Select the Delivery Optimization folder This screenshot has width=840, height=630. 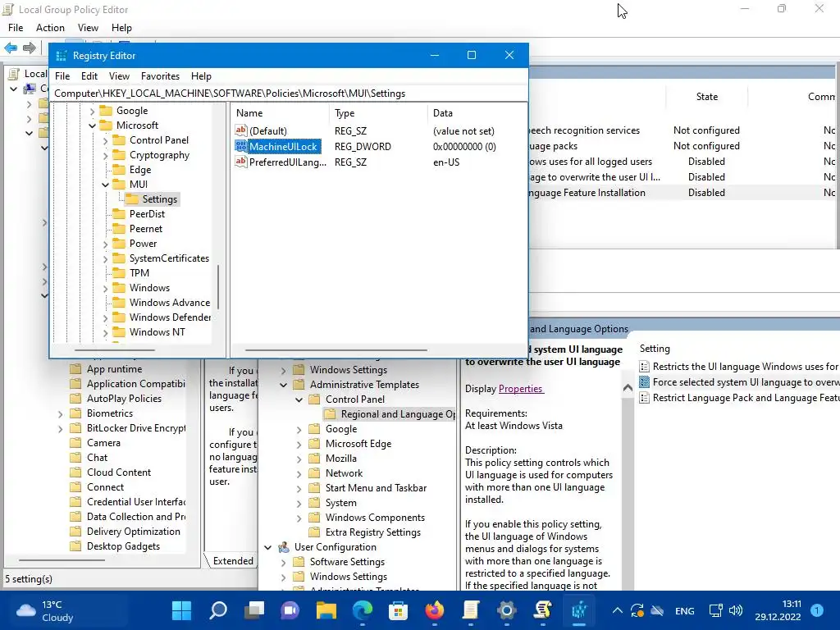pyautogui.click(x=134, y=532)
